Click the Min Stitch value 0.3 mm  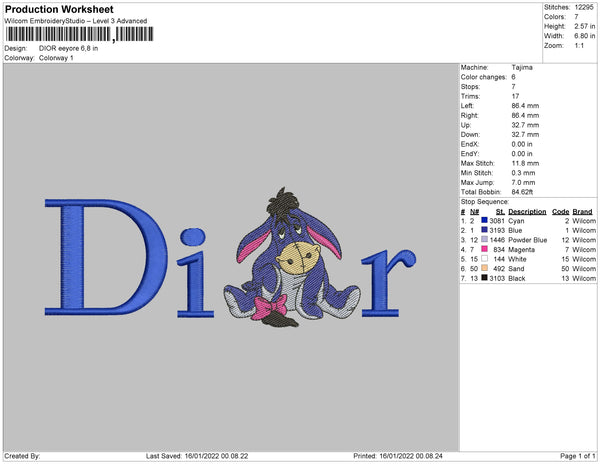pyautogui.click(x=523, y=173)
